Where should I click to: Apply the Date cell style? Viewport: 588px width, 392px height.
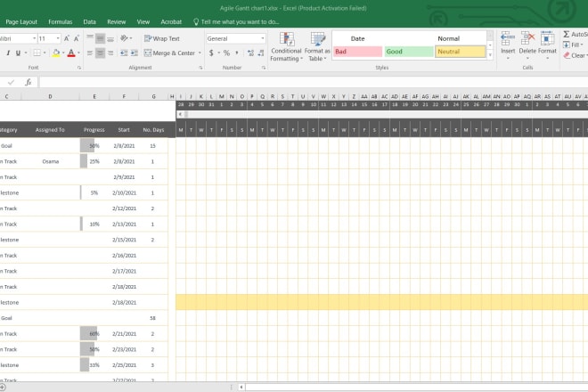click(358, 38)
